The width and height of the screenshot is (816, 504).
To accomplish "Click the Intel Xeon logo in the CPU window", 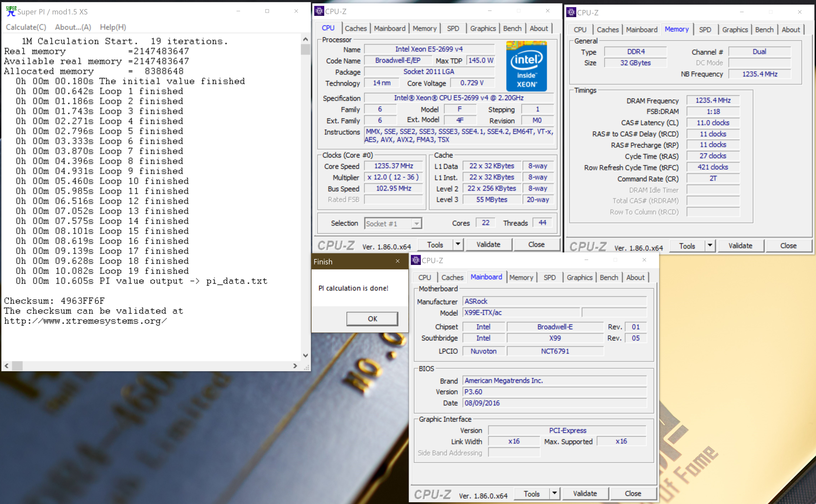I will click(x=526, y=66).
